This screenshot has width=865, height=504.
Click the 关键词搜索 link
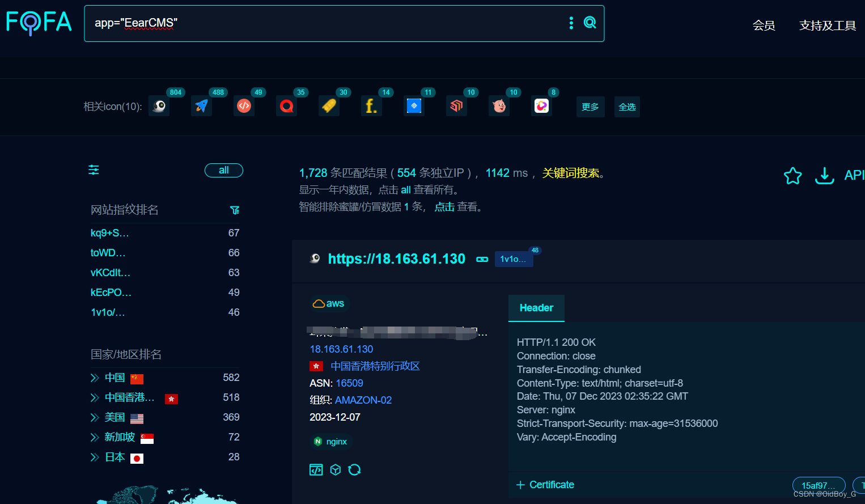coord(570,173)
